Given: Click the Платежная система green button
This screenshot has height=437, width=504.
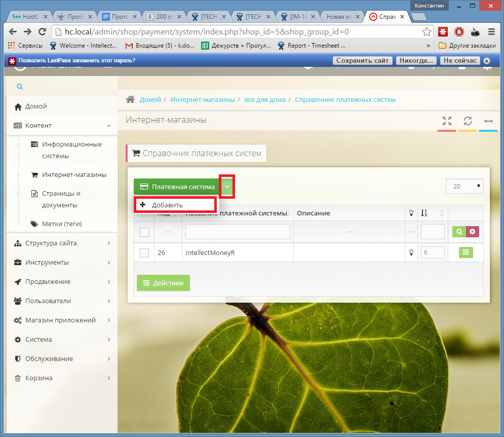Looking at the screenshot, I should [177, 187].
